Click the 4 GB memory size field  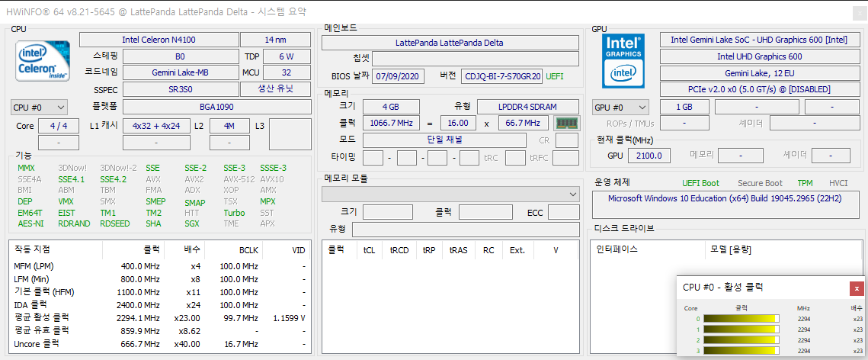392,107
